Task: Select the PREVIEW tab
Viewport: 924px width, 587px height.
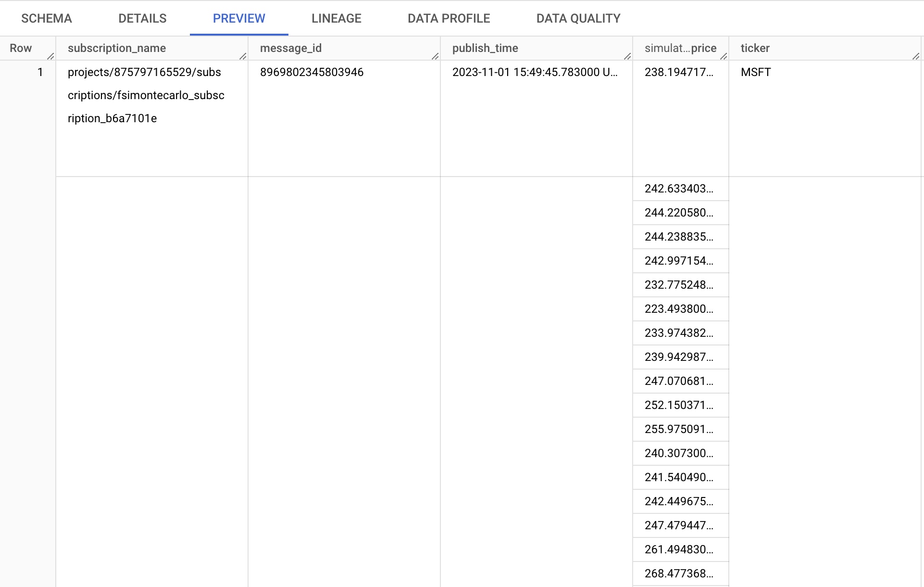Action: click(x=239, y=18)
